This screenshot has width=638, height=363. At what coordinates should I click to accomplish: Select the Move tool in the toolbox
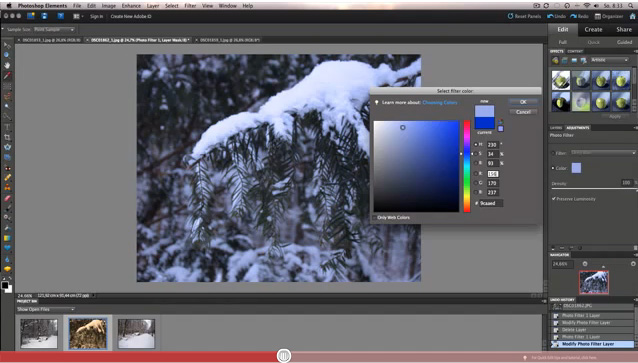7,45
